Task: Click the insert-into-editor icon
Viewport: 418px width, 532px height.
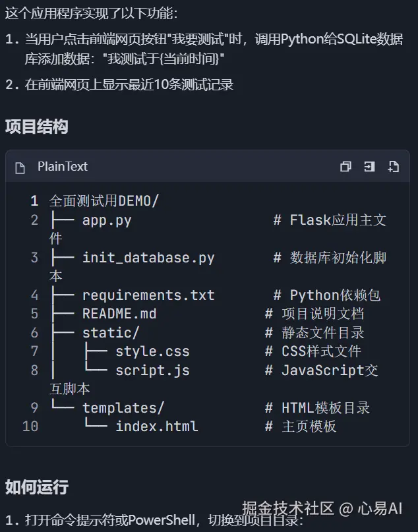Action: 369,167
